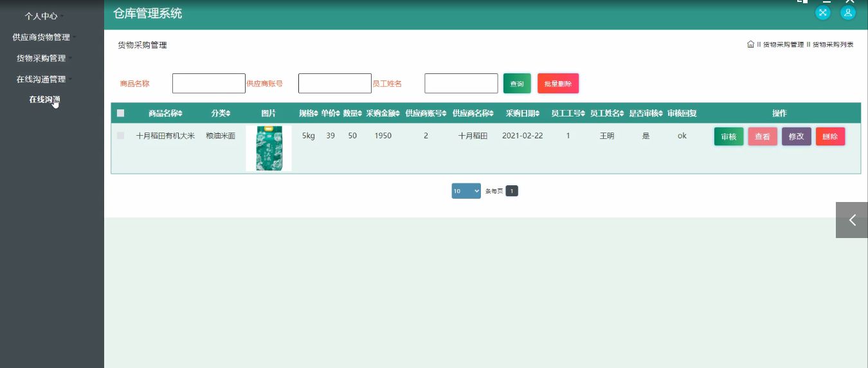
Task: Open the user profile icon in header
Action: [848, 12]
